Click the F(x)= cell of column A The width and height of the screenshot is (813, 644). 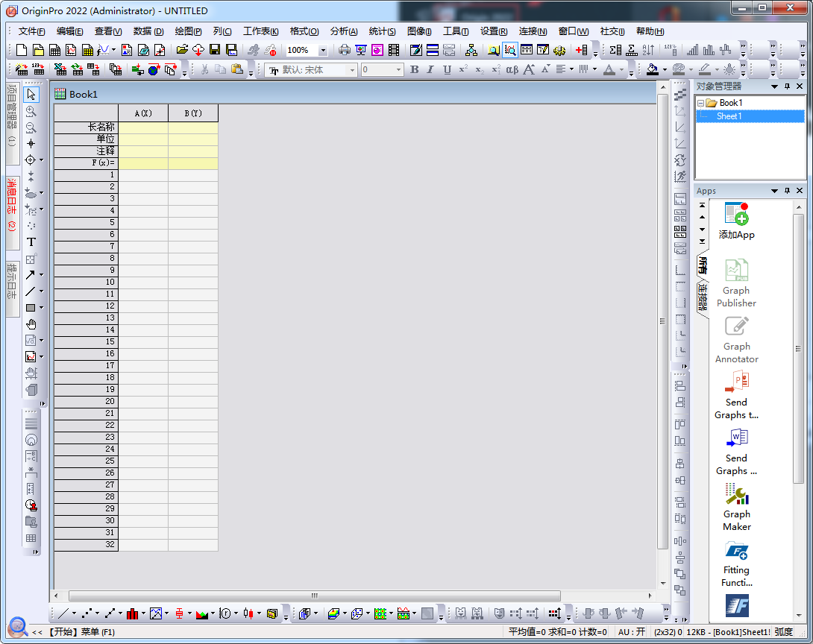tap(143, 162)
